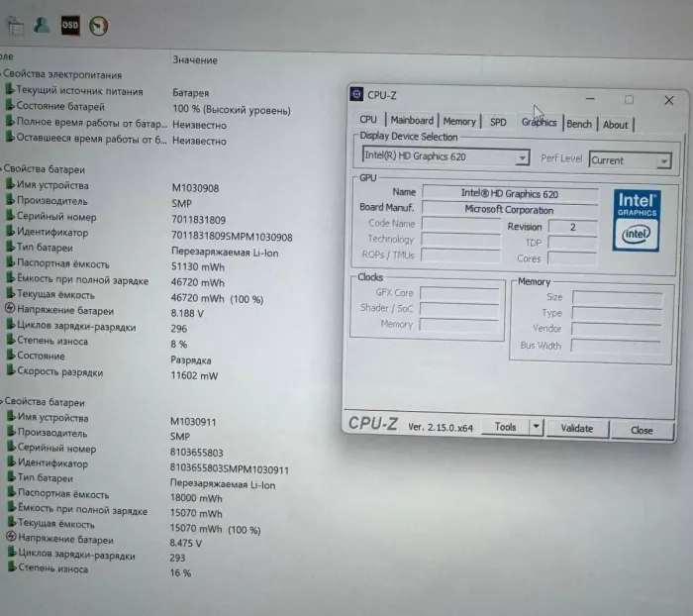Click the voltage value 8.475 V
The height and width of the screenshot is (616, 693).
click(186, 543)
